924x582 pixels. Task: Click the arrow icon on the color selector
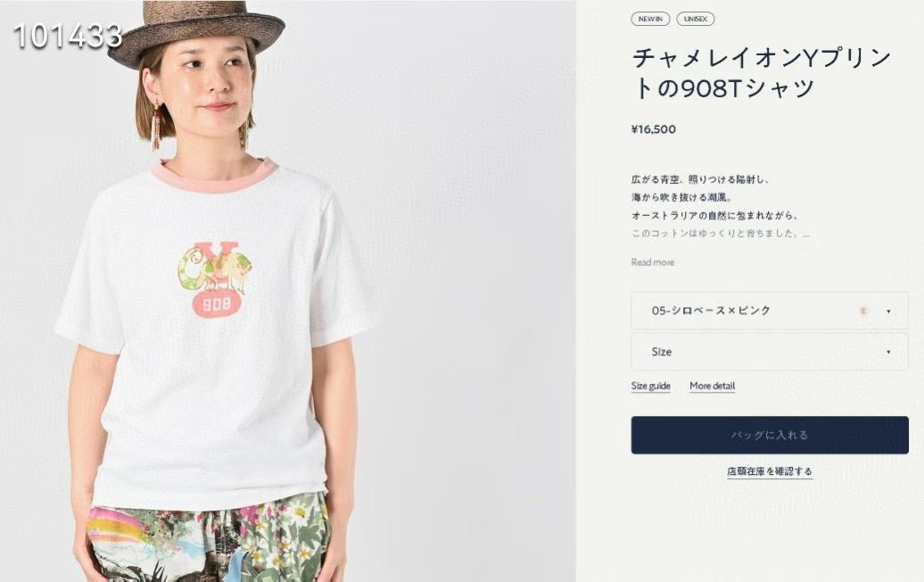coord(888,312)
